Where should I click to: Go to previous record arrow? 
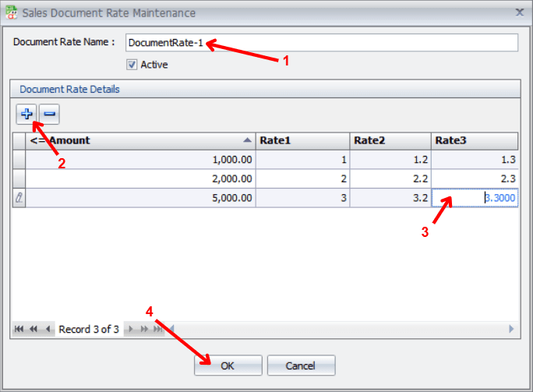[x=48, y=330]
